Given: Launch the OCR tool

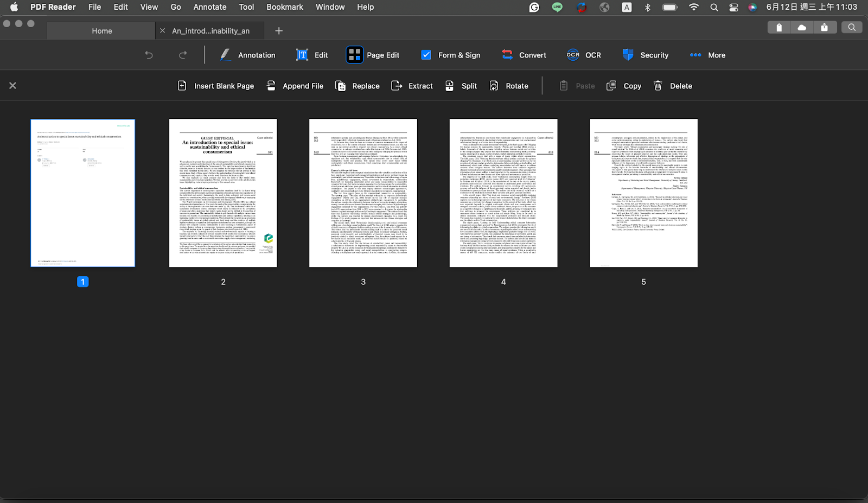Looking at the screenshot, I should (x=584, y=55).
